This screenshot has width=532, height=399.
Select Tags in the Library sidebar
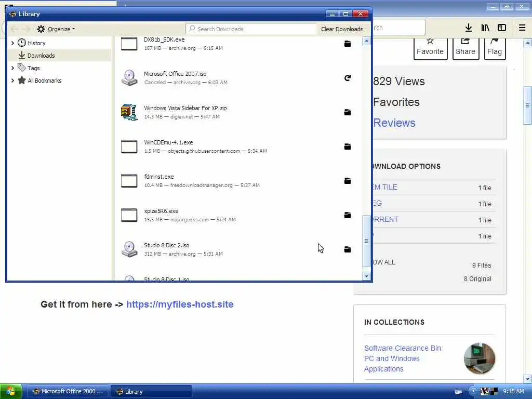click(33, 68)
